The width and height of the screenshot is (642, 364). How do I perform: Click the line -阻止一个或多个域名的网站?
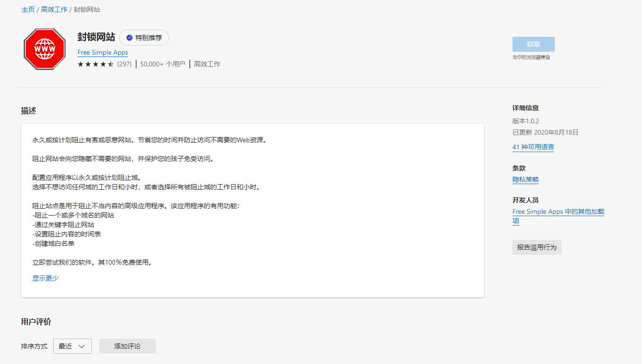(73, 215)
